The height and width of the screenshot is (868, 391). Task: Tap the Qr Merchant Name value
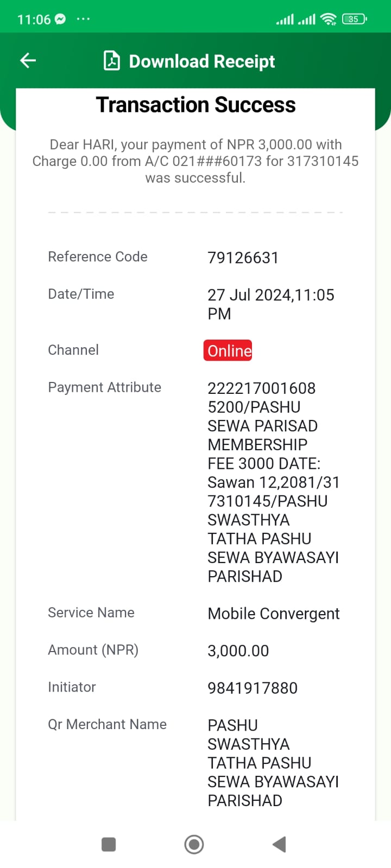click(273, 763)
